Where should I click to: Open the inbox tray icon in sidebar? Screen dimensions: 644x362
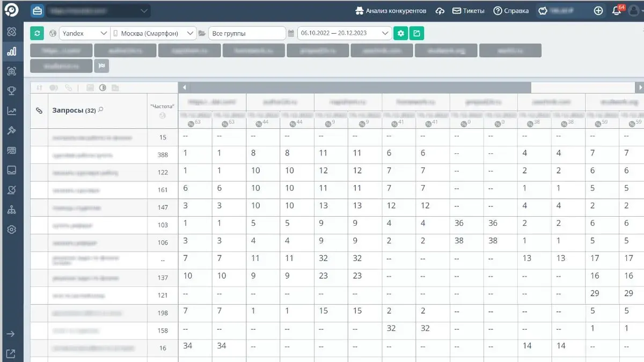point(12,170)
